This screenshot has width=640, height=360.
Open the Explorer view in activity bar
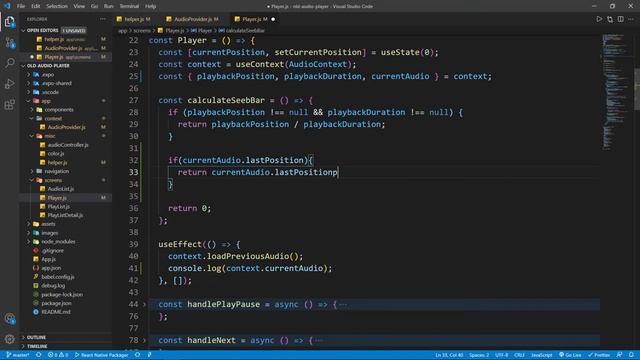point(9,21)
